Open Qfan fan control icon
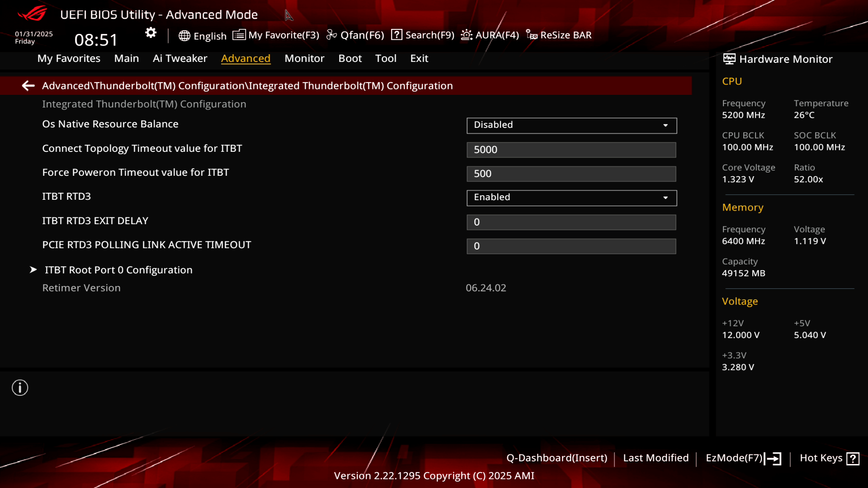 331,35
